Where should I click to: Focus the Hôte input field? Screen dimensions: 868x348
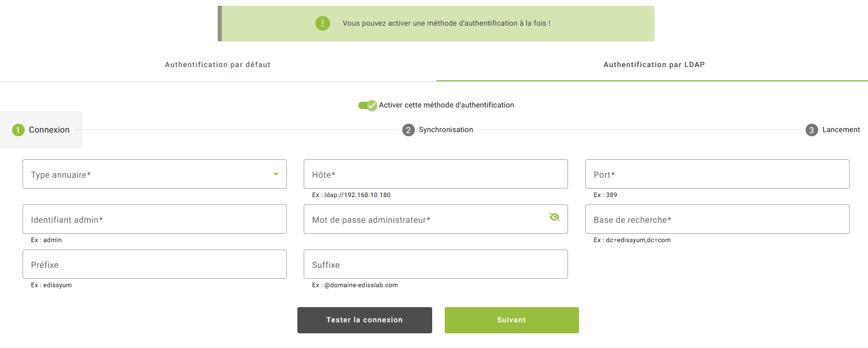click(x=435, y=174)
